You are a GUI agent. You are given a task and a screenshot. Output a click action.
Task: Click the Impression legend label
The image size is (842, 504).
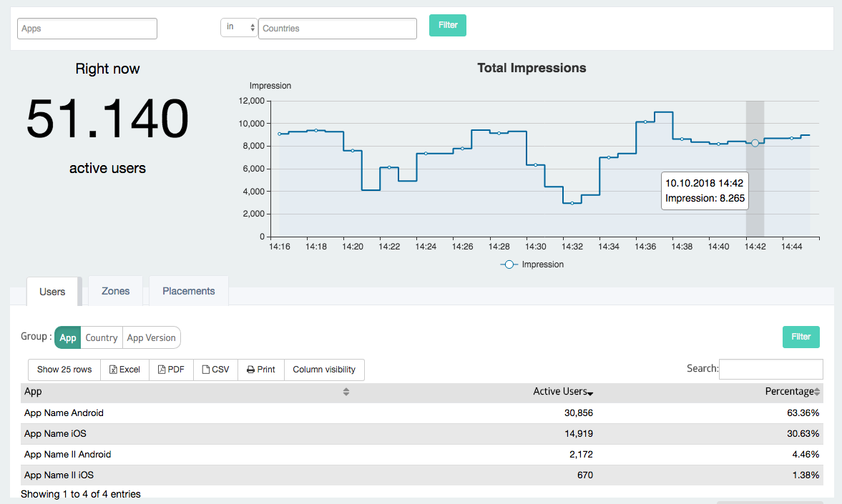(542, 264)
